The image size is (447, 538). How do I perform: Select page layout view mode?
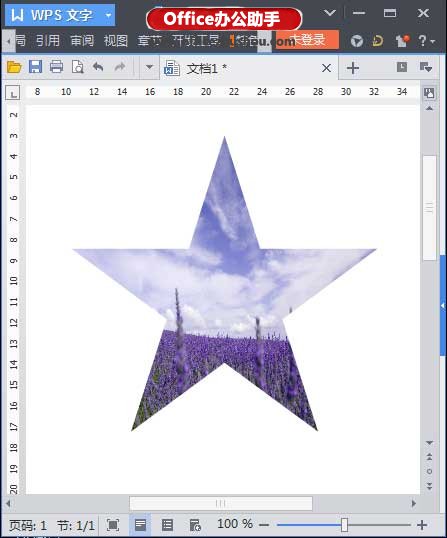click(140, 525)
